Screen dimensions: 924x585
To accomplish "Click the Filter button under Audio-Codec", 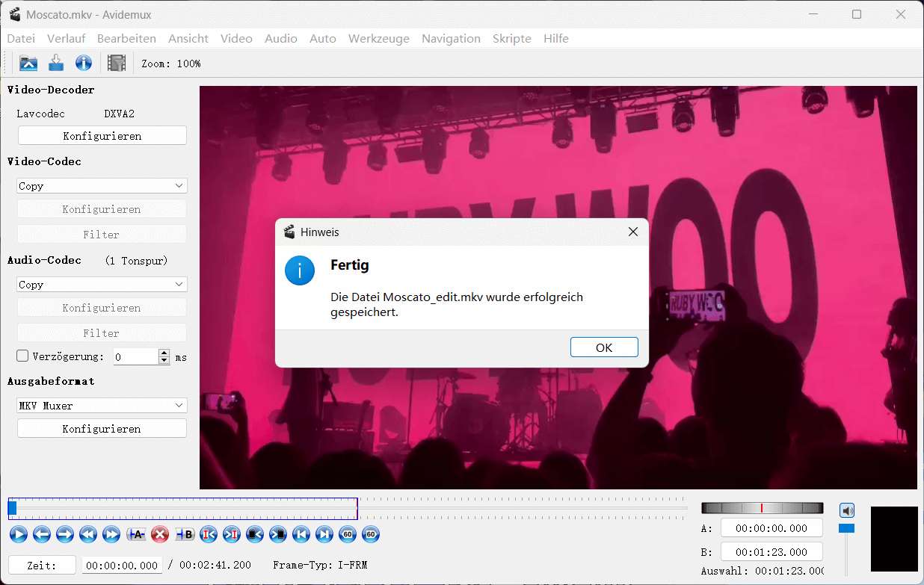I will (102, 333).
